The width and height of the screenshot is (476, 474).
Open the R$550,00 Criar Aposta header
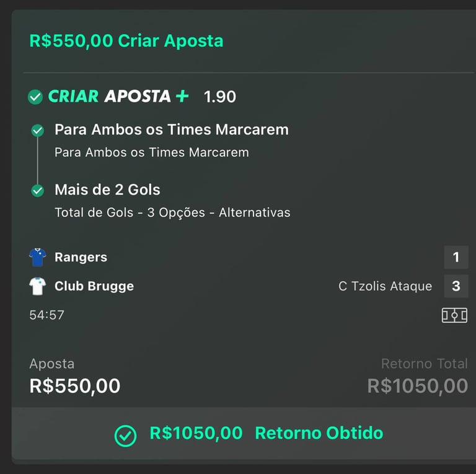pos(126,41)
